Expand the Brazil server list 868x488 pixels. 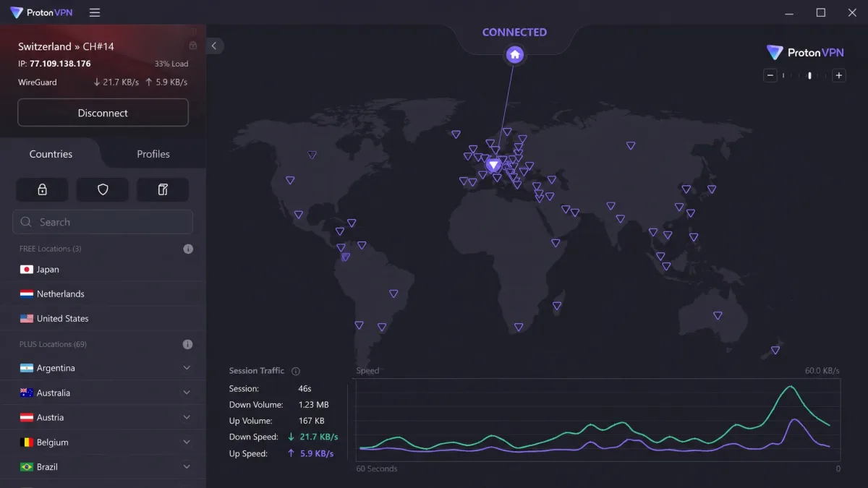click(187, 466)
